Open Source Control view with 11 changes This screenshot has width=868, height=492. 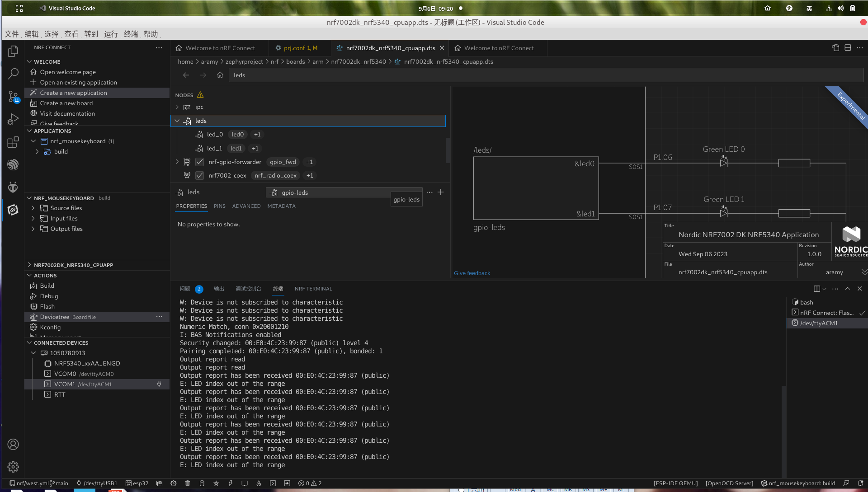pyautogui.click(x=13, y=96)
